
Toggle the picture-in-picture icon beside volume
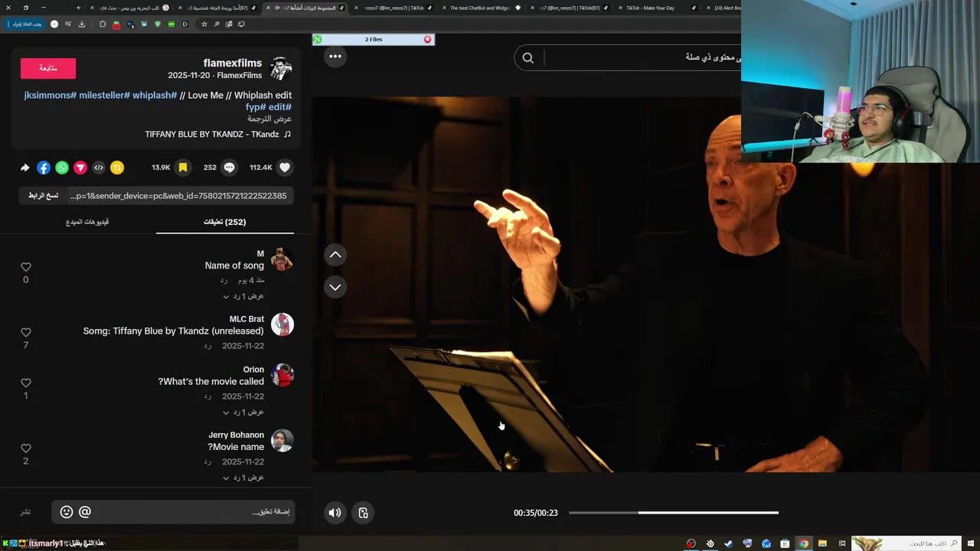tap(364, 513)
